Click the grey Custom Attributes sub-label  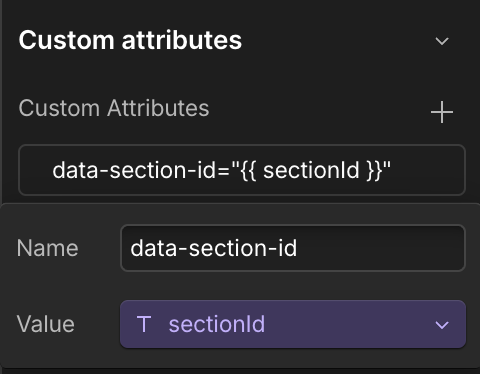(x=114, y=108)
